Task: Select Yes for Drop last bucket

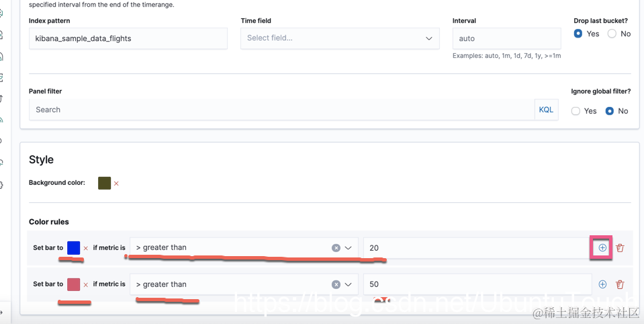Action: click(x=578, y=34)
